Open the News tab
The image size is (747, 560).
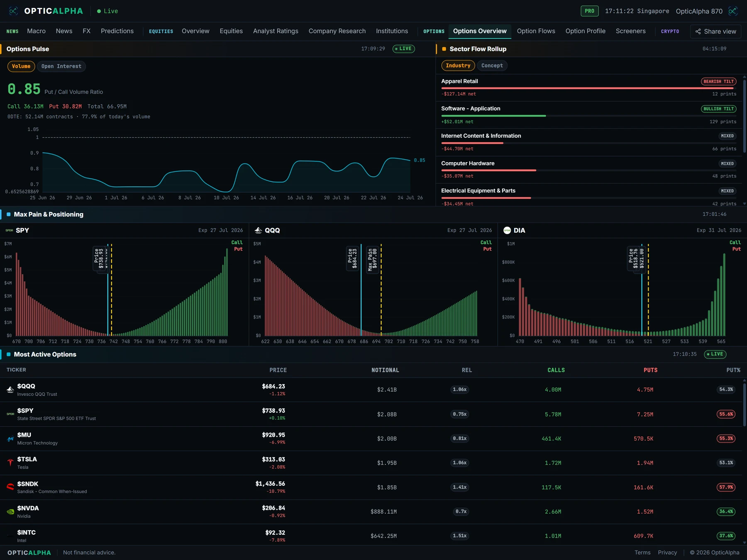(x=64, y=31)
